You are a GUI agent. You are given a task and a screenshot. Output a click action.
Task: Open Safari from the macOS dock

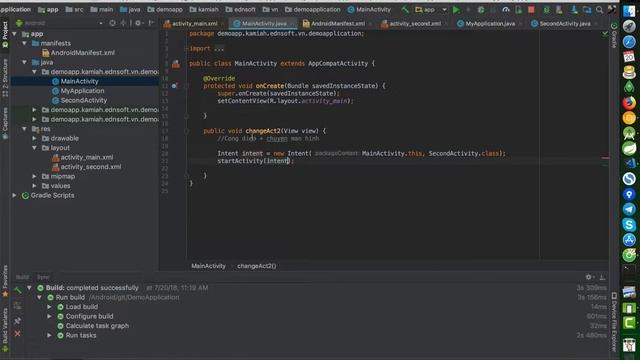tap(629, 42)
